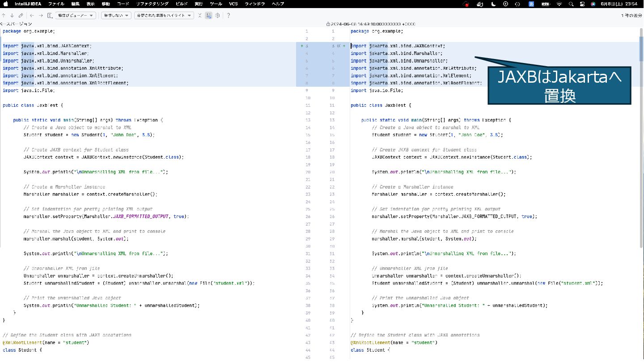Expand the highlight changed words dropdown
The width and height of the screenshot is (644, 362).
click(x=164, y=15)
